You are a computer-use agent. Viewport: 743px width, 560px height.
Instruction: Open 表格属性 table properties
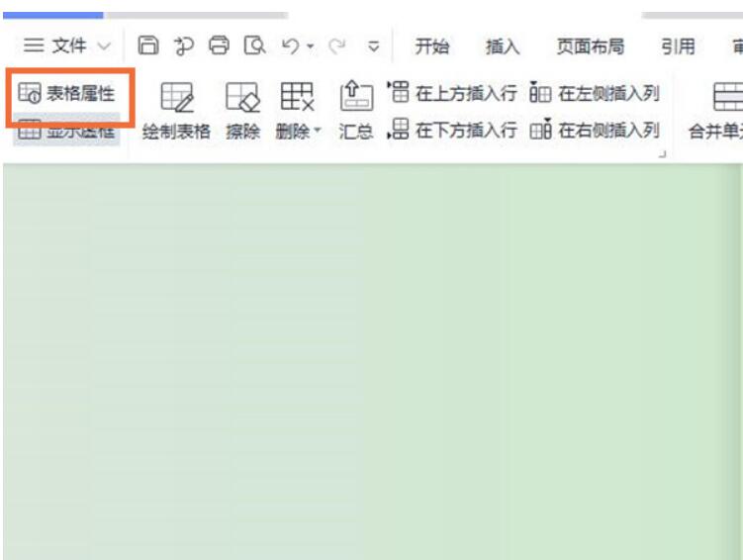pos(67,94)
